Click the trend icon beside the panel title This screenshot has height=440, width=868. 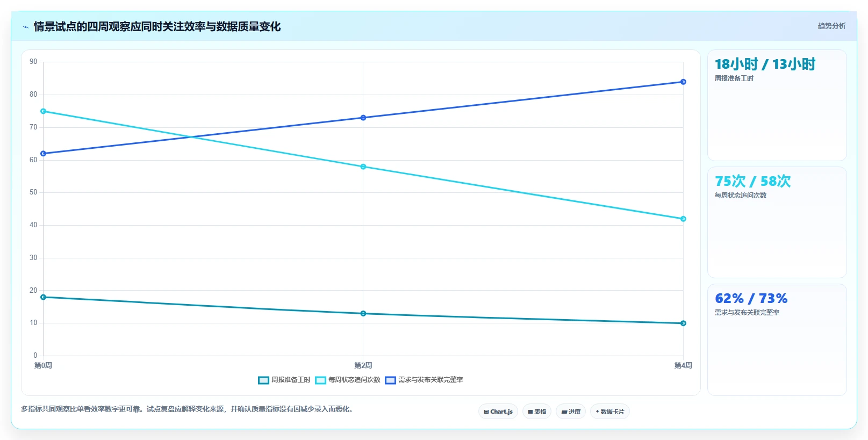click(25, 27)
